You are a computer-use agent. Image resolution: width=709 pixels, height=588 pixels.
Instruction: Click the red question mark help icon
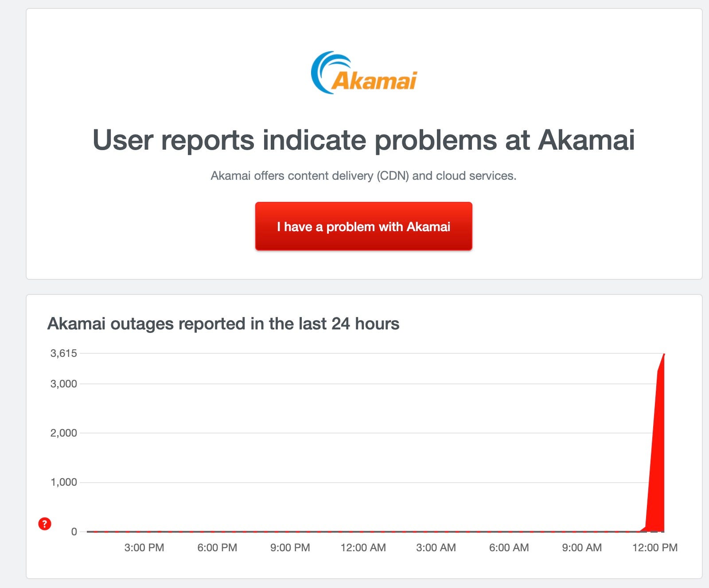[45, 524]
